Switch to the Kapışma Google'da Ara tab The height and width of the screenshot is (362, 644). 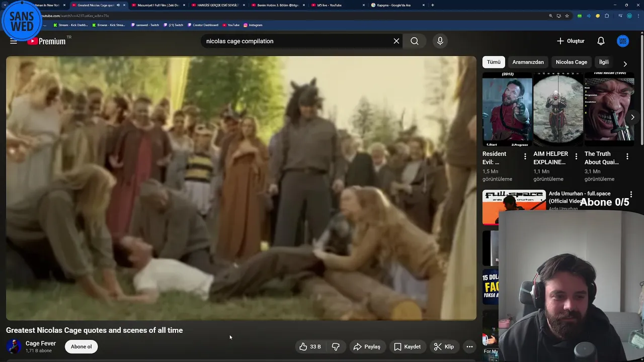click(x=397, y=5)
